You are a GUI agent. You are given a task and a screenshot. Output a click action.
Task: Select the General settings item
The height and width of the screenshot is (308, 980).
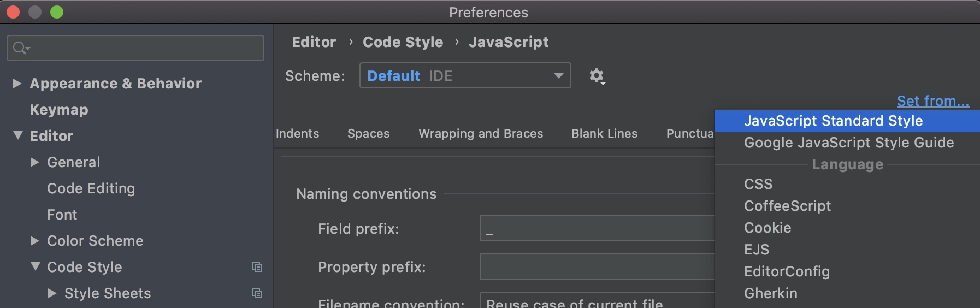[74, 162]
